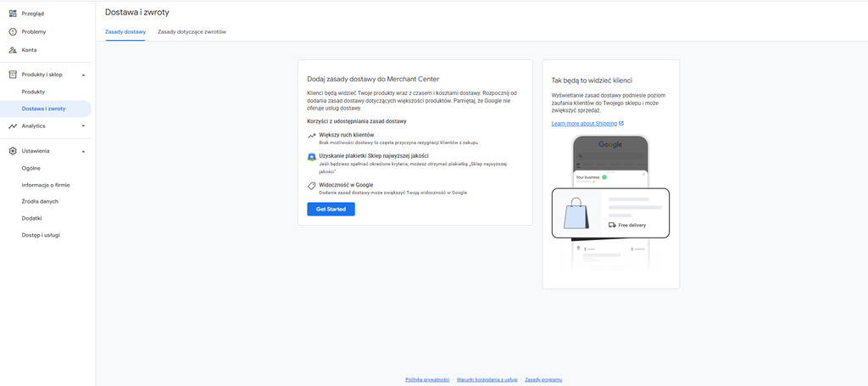Open Informacje o firmie item
Image resolution: width=868 pixels, height=386 pixels.
(x=46, y=185)
